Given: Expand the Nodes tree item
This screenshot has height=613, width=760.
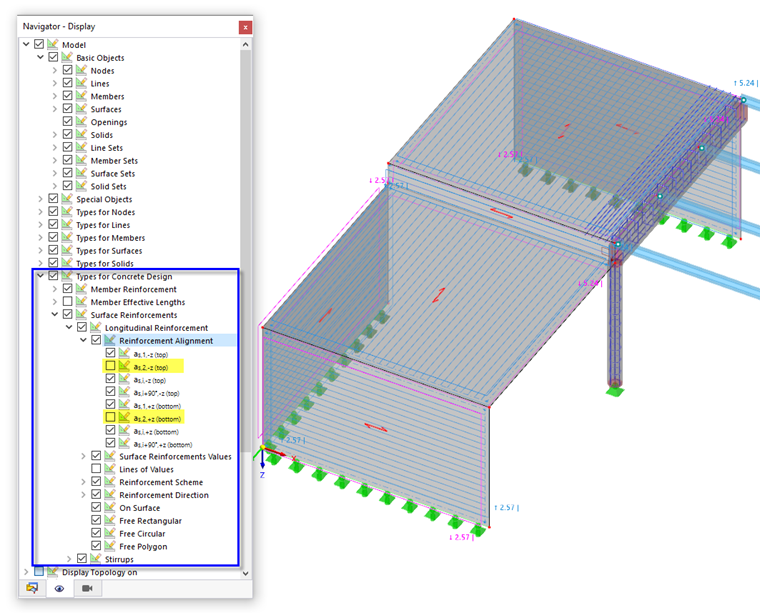Looking at the screenshot, I should pyautogui.click(x=55, y=70).
